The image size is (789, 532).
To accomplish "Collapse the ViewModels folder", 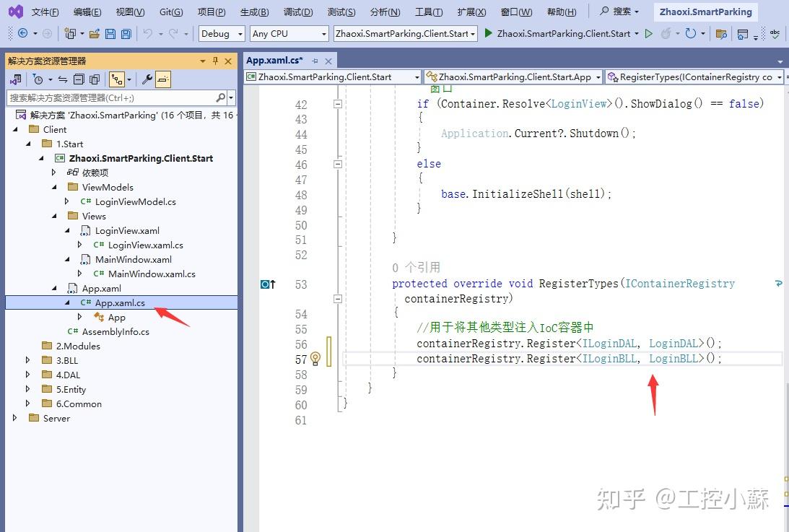I will [x=53, y=187].
